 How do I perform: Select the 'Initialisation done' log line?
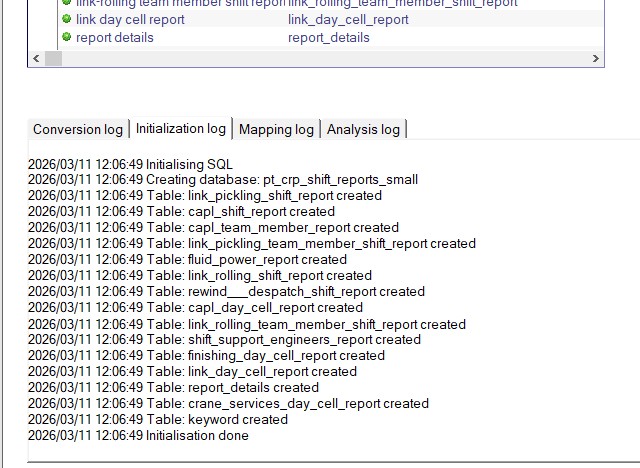tap(138, 435)
